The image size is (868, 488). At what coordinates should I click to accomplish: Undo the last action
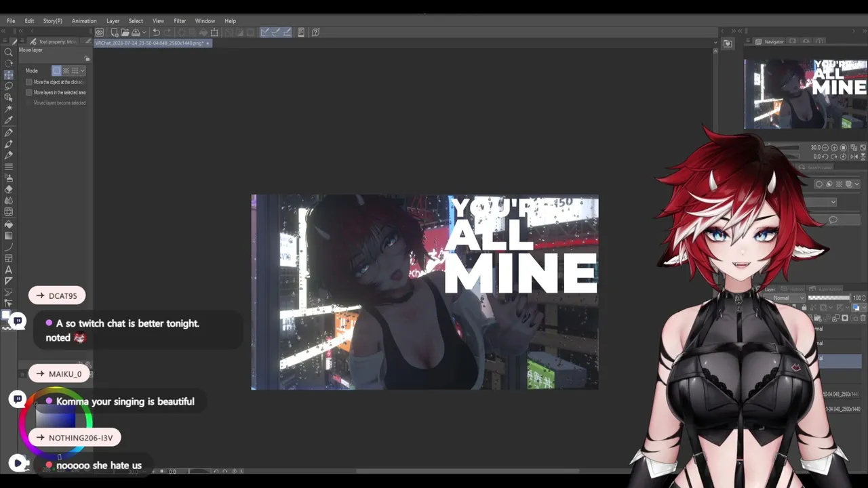tap(157, 32)
